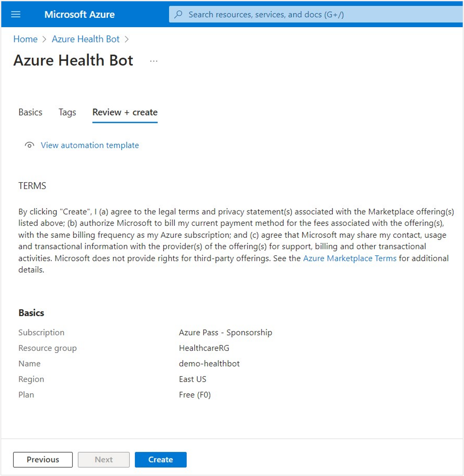Screen dimensions: 464x476
Task: Click the Region label
Action: [x=31, y=379]
